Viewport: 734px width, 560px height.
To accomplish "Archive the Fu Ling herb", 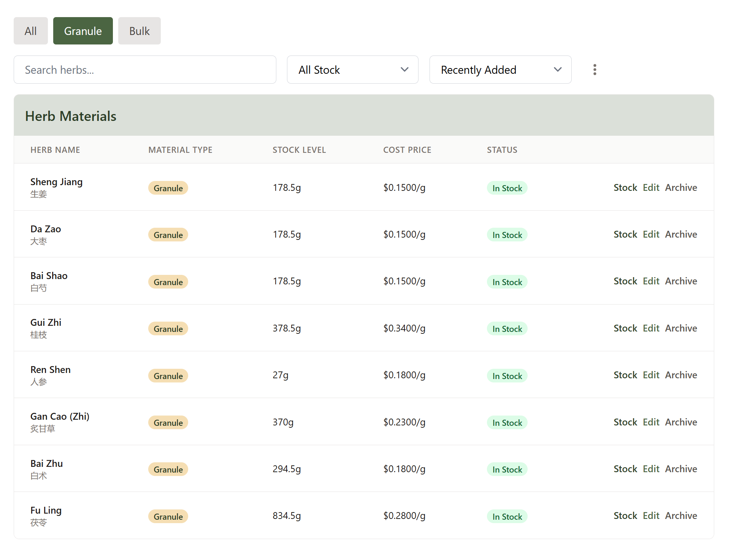I will (681, 516).
